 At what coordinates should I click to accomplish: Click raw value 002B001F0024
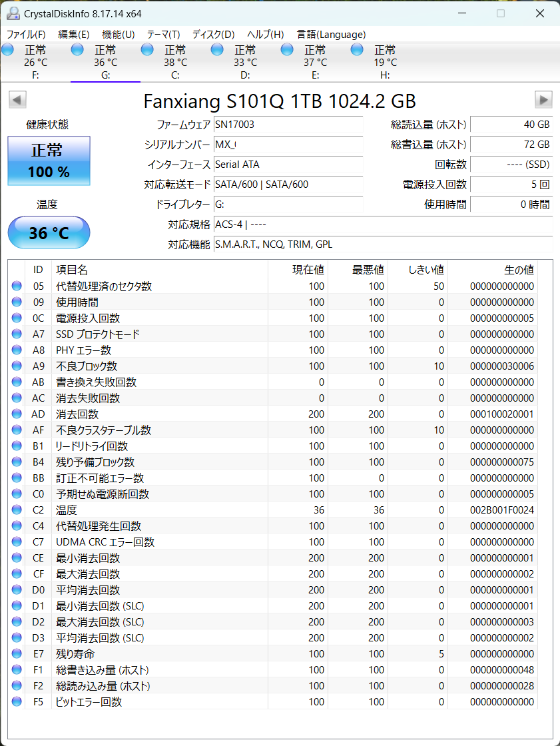(x=502, y=510)
